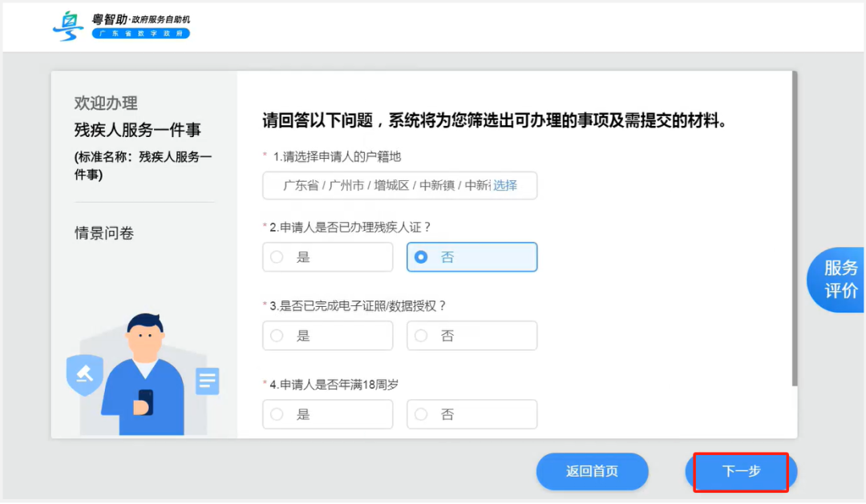
Task: Select 是 for question 4 about being over 18
Action: [327, 413]
